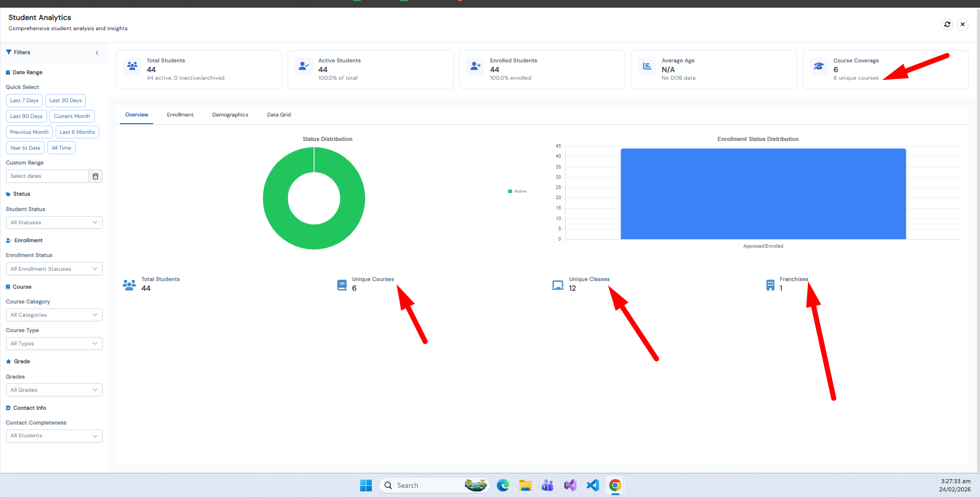Viewport: 980px width, 497px height.
Task: Click the Unique Classes value 12
Action: [x=572, y=289]
